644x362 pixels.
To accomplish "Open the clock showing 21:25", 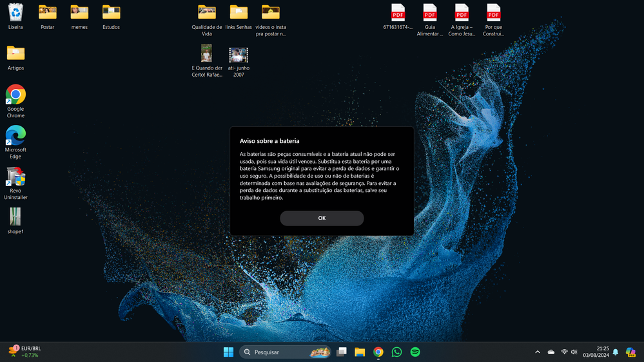I will pyautogui.click(x=596, y=352).
